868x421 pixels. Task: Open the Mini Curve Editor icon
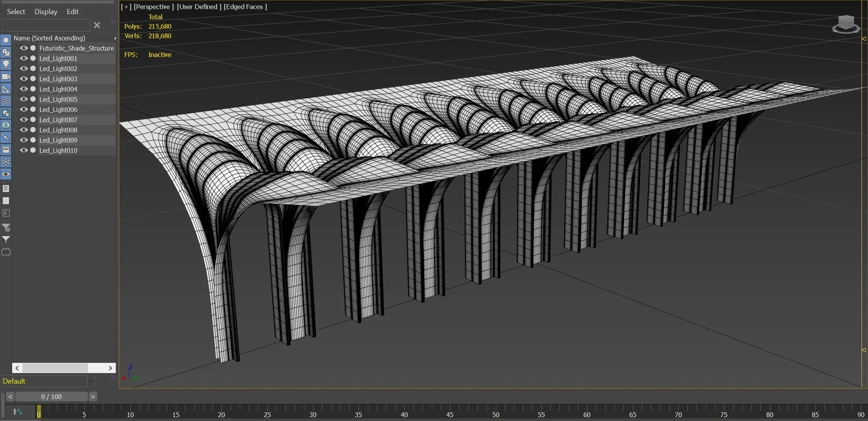[18, 412]
